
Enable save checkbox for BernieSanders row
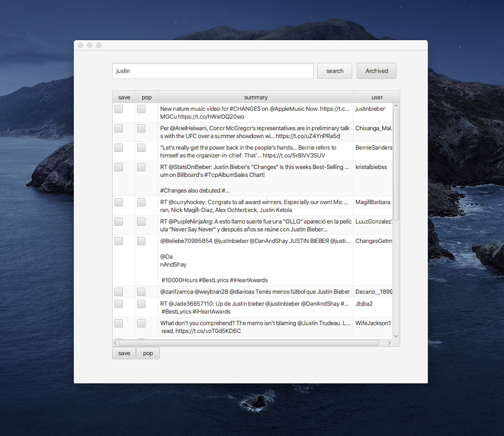point(119,148)
